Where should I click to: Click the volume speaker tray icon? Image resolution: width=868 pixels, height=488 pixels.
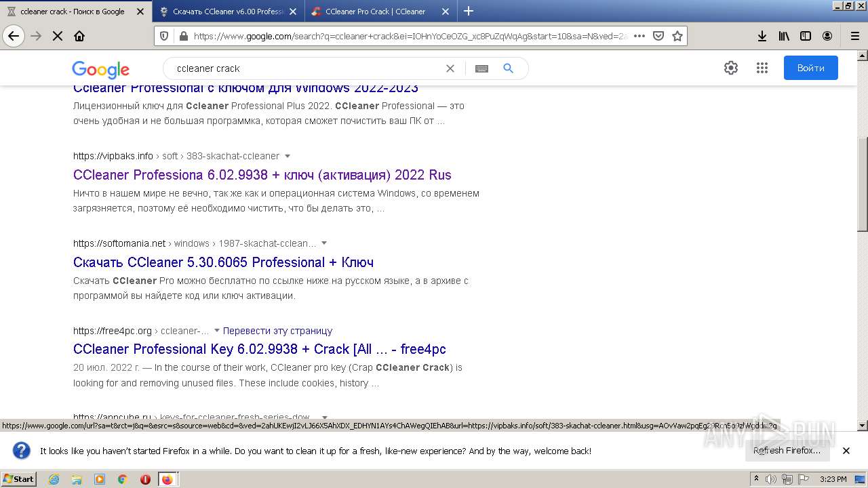tap(771, 479)
